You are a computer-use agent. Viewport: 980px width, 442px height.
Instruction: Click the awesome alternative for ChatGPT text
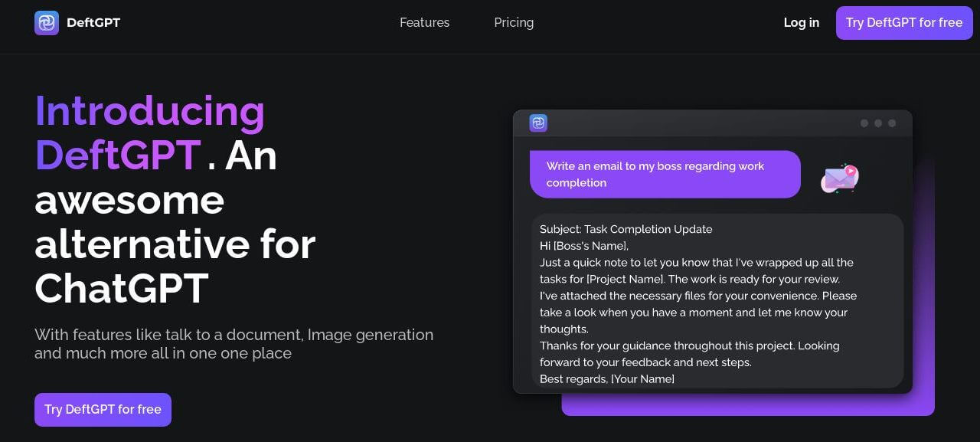175,245
